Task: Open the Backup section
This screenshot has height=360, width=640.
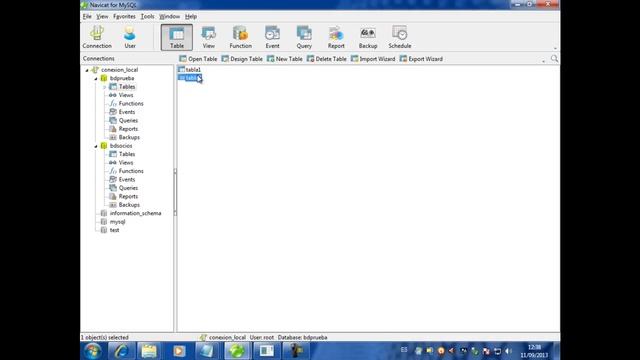Action: 368,37
